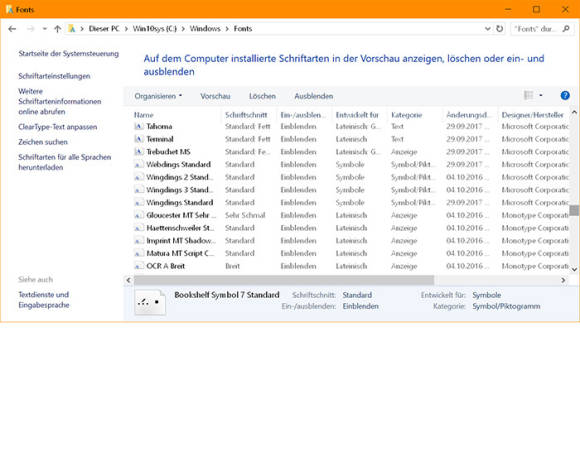Expand the address bar history dropdown
580x452 pixels.
point(488,28)
